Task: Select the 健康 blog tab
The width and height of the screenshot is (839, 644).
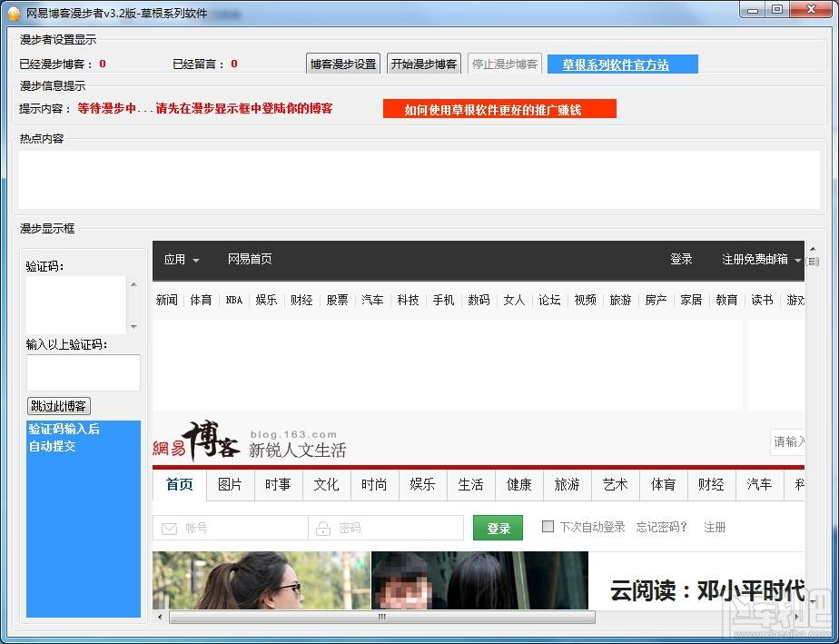Action: point(519,484)
